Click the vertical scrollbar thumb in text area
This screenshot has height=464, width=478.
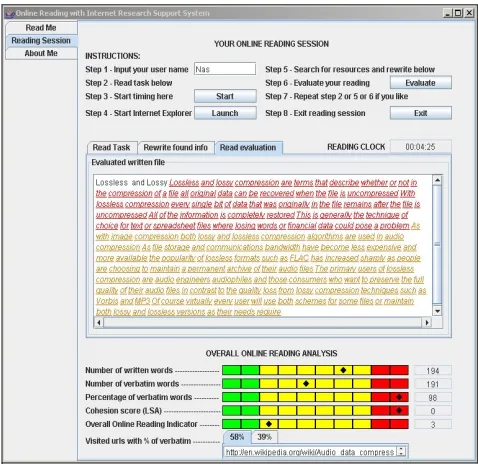(437, 244)
